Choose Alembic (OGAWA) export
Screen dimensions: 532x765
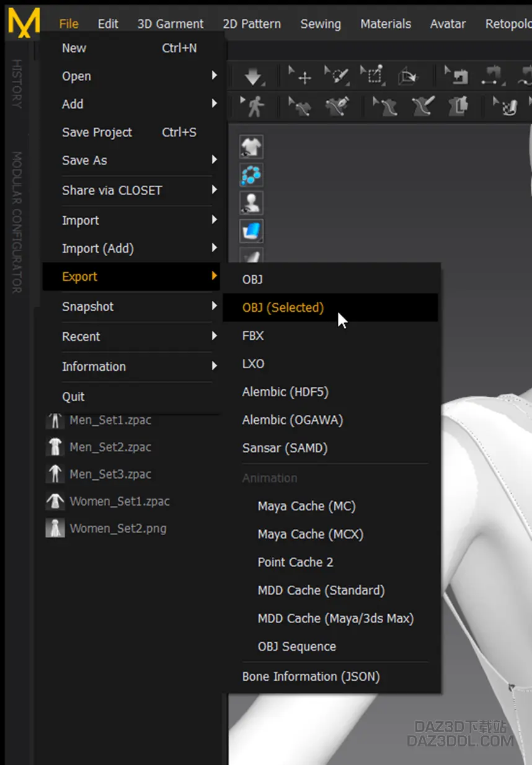coord(331,420)
